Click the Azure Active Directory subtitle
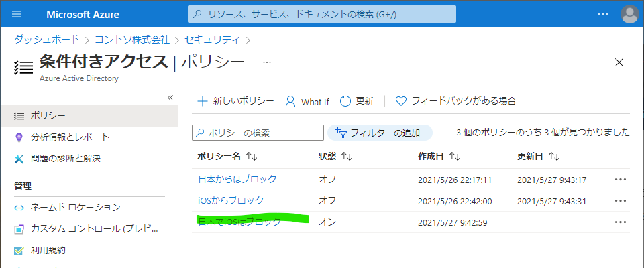Viewport: 644px width, 268px height. coord(79,78)
